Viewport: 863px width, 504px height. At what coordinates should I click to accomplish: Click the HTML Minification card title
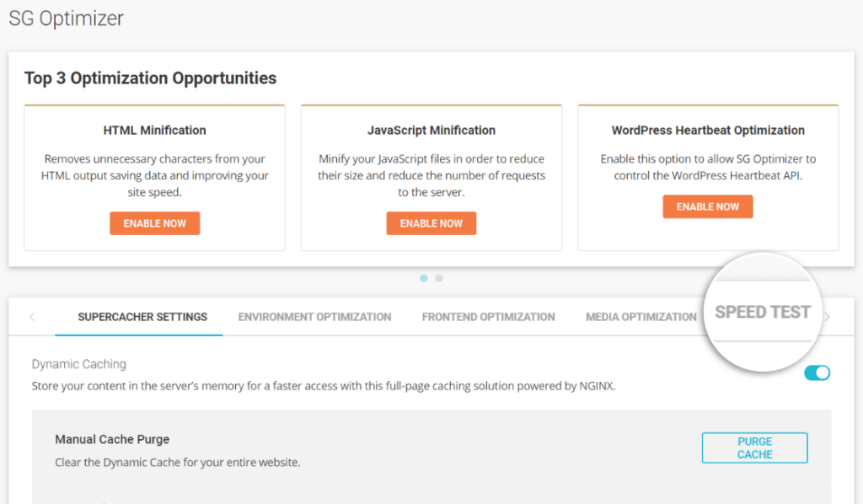pos(154,130)
